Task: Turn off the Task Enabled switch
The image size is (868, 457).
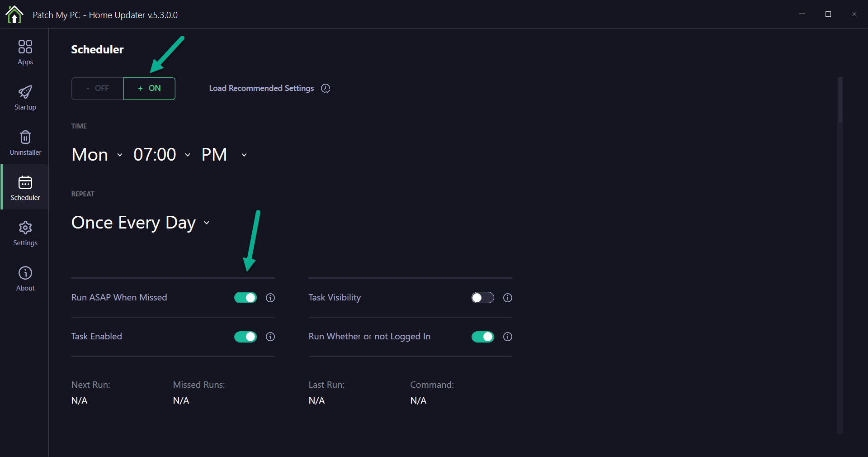Action: tap(245, 337)
